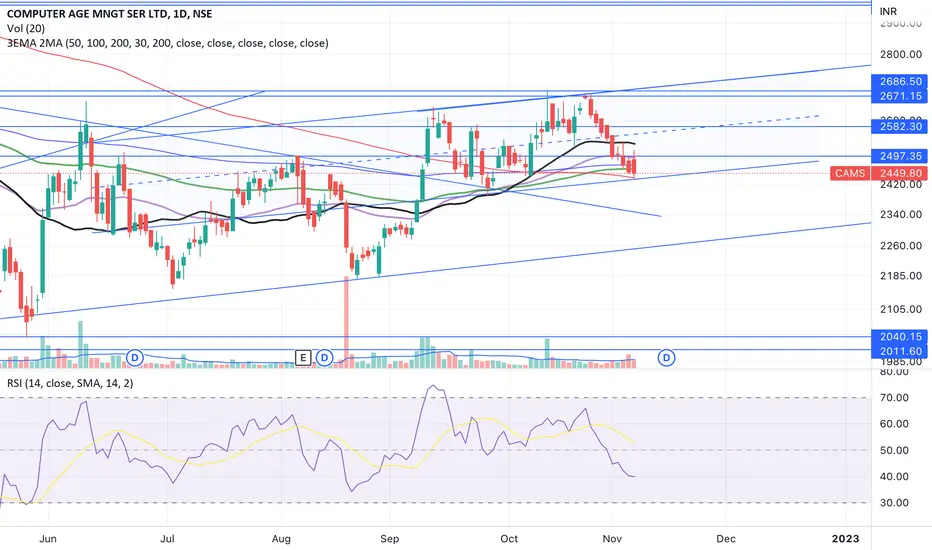This screenshot has width=932, height=550.
Task: Click the 2800.00 price scale value
Action: (900, 54)
